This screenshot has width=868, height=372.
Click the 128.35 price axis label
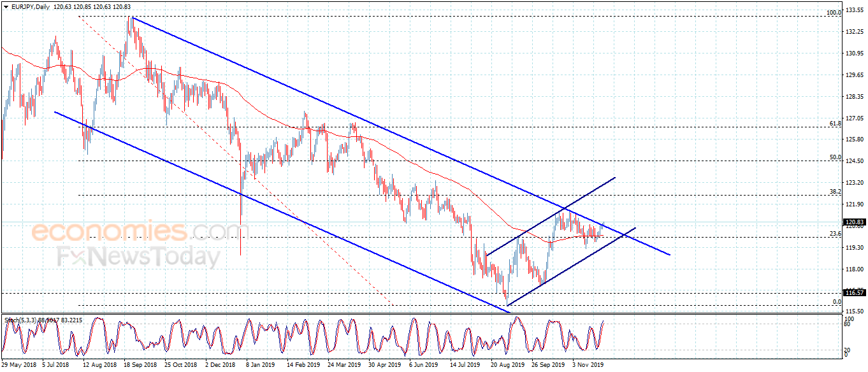[855, 97]
